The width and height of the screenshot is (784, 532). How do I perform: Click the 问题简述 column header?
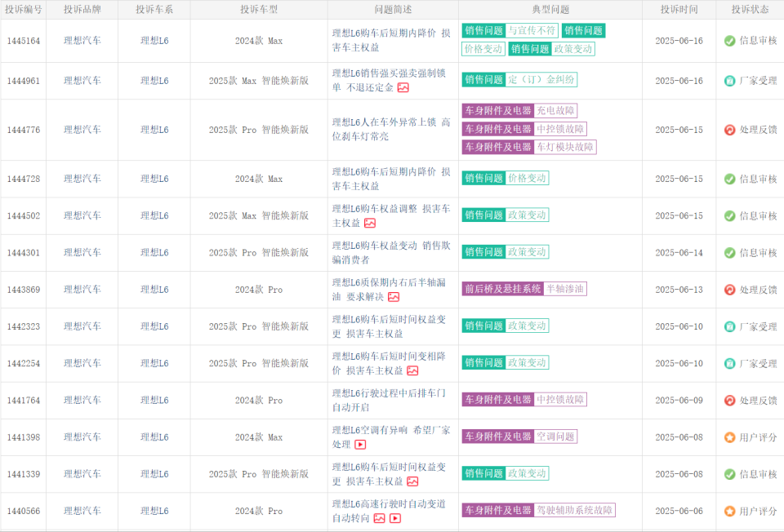pyautogui.click(x=393, y=10)
